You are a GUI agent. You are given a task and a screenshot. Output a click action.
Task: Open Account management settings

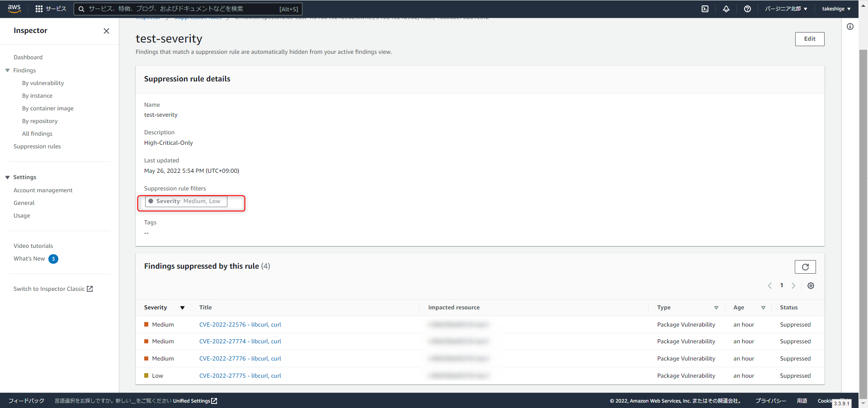[43, 190]
